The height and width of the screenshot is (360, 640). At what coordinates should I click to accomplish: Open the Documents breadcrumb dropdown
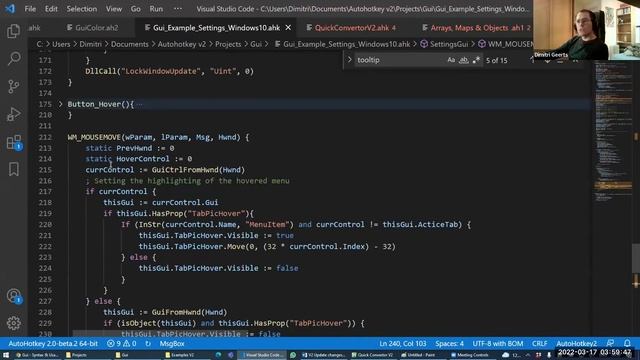[x=130, y=44]
